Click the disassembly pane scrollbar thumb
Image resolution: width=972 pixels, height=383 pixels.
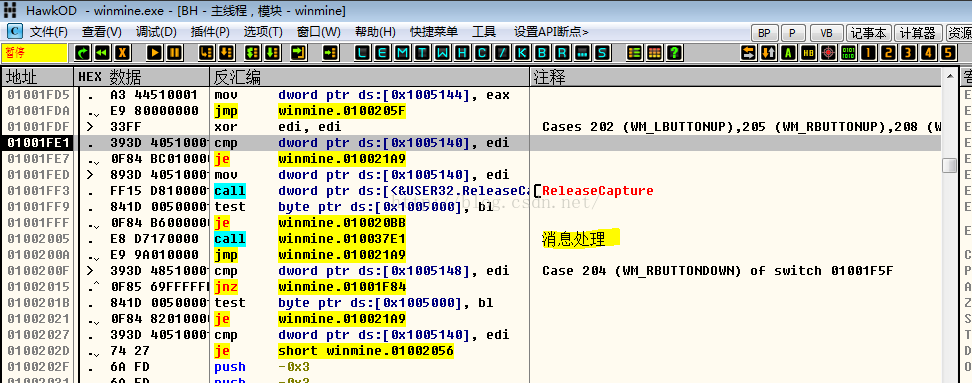tap(949, 165)
